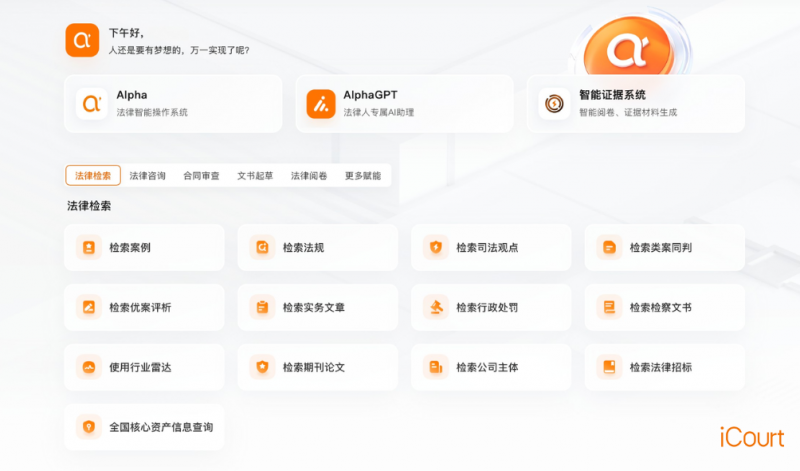Open the 使用行业雷达 icon
This screenshot has height=471, width=800.
[x=89, y=367]
